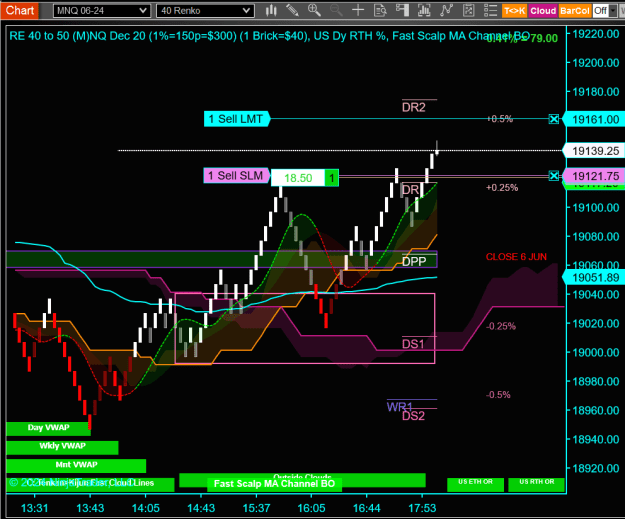Click the 16:05 time axis label
Screen dimensions: 625x519
pos(311,508)
